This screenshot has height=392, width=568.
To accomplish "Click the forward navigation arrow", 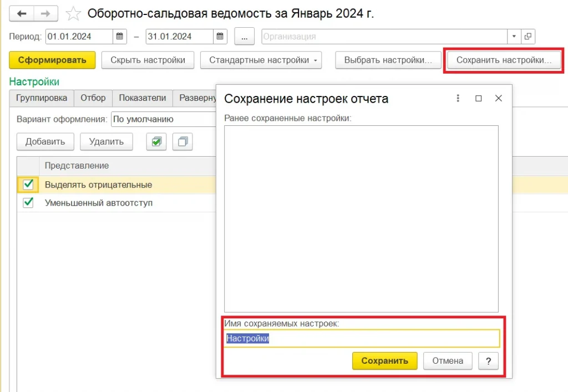I will 46,13.
